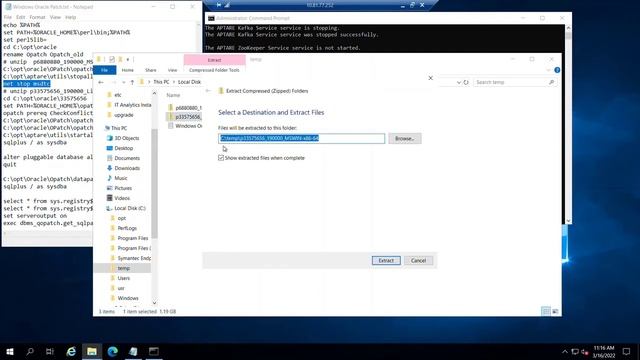The width and height of the screenshot is (640, 360).
Task: Click This PC in the address breadcrumb
Action: point(161,82)
